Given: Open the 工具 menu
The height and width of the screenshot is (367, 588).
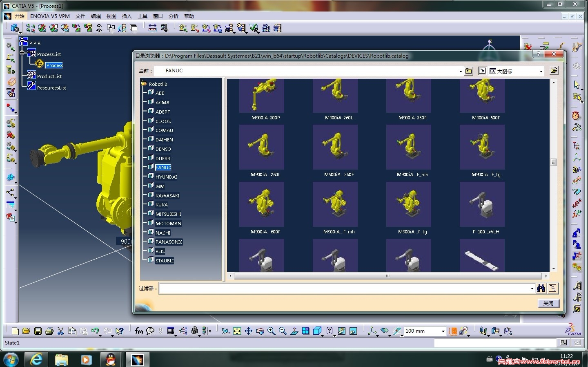Looking at the screenshot, I should click(x=143, y=16).
